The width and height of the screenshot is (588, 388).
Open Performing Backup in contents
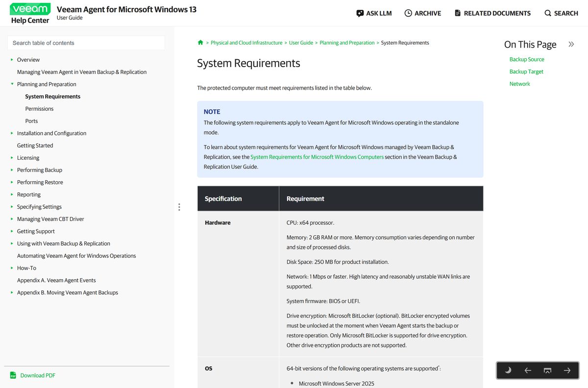pyautogui.click(x=40, y=170)
